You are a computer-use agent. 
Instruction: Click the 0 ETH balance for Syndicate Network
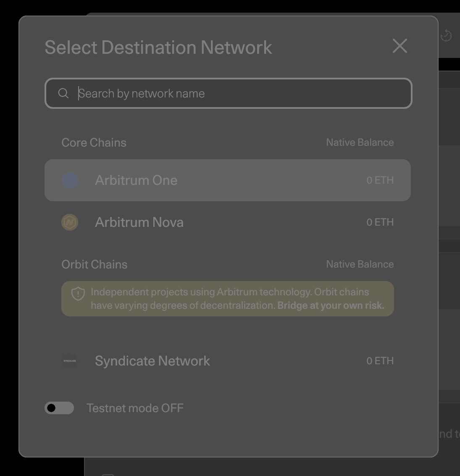tap(380, 361)
